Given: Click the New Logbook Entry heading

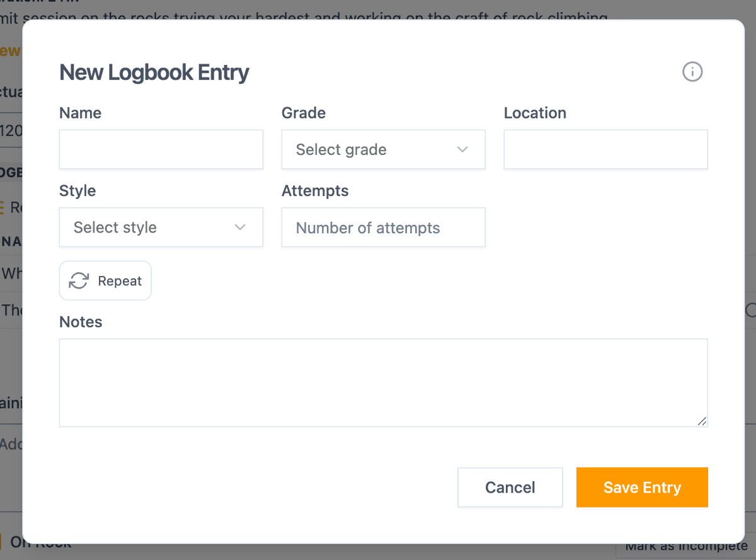Looking at the screenshot, I should (x=154, y=72).
